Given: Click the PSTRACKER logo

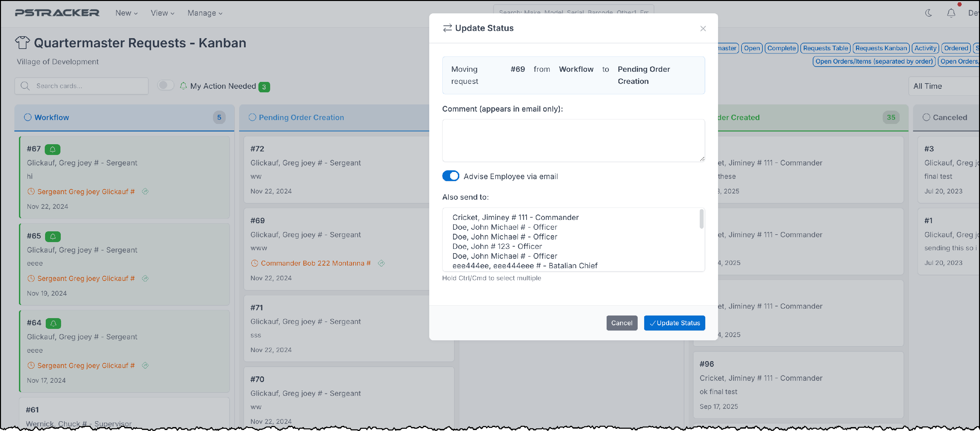Looking at the screenshot, I should (x=57, y=13).
